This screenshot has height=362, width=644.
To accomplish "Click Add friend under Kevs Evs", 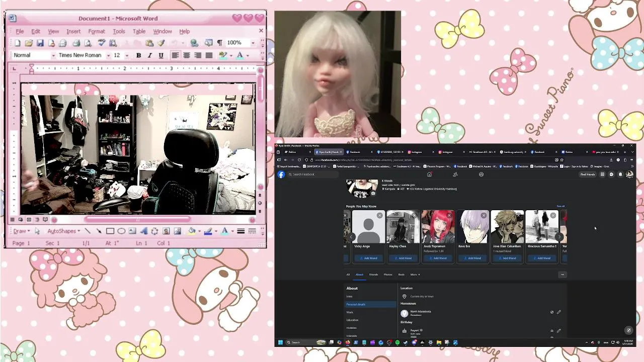I will (473, 258).
